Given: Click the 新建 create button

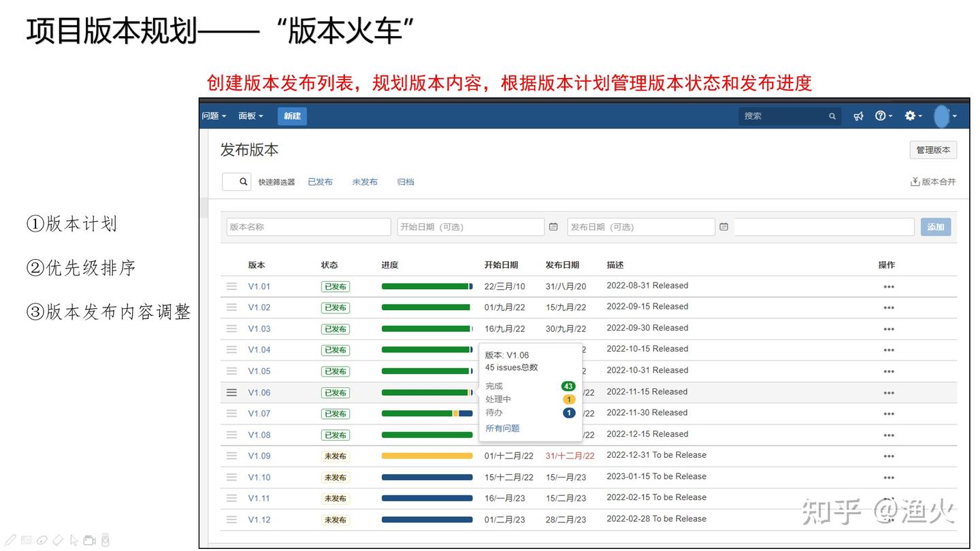Looking at the screenshot, I should pos(292,116).
